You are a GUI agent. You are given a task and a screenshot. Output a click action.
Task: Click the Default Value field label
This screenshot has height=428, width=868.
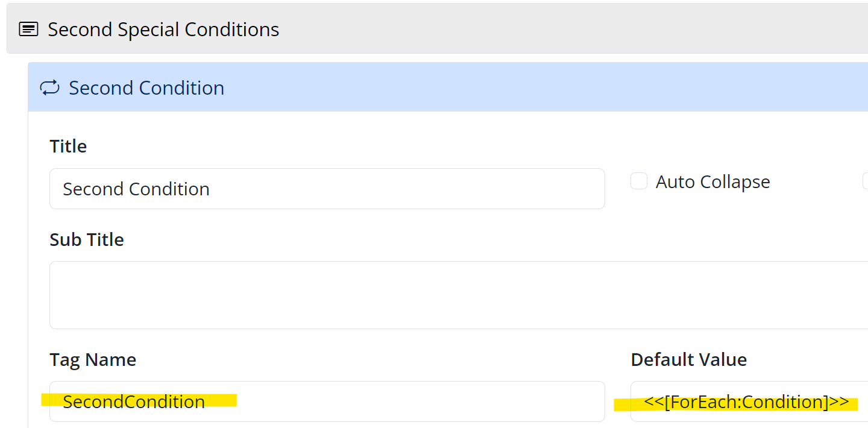(x=688, y=360)
